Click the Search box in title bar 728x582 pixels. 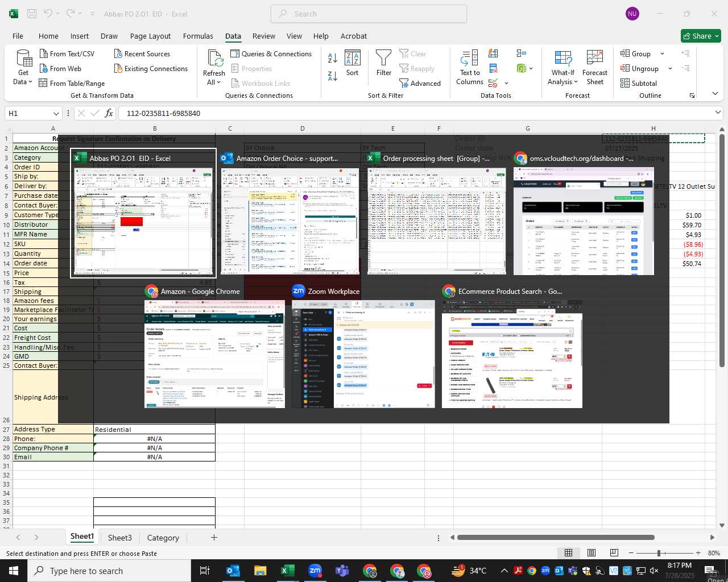(369, 14)
